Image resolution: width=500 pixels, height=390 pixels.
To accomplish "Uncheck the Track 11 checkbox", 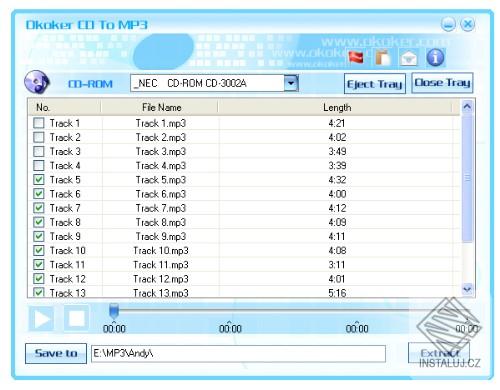I will tap(39, 265).
